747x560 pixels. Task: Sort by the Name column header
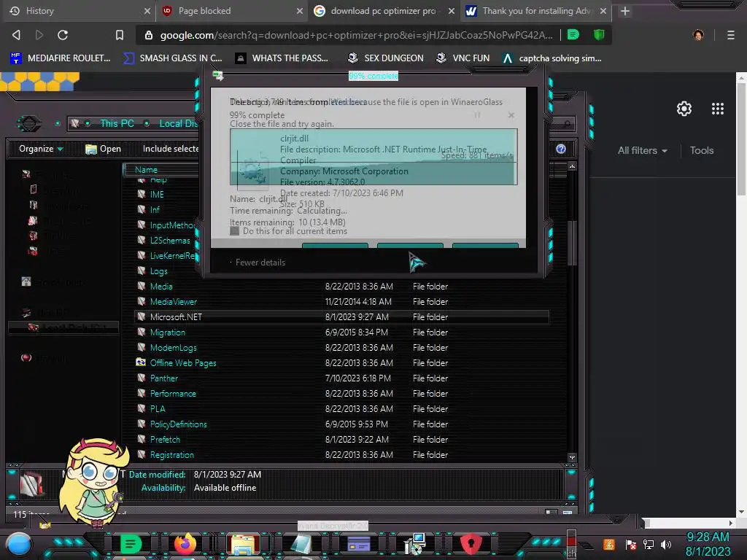(x=162, y=169)
